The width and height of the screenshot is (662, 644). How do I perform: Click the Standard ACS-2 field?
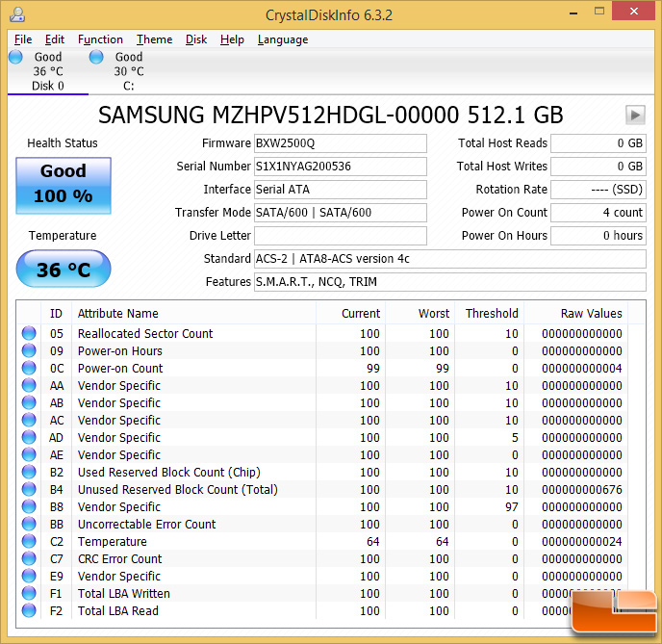click(450, 258)
